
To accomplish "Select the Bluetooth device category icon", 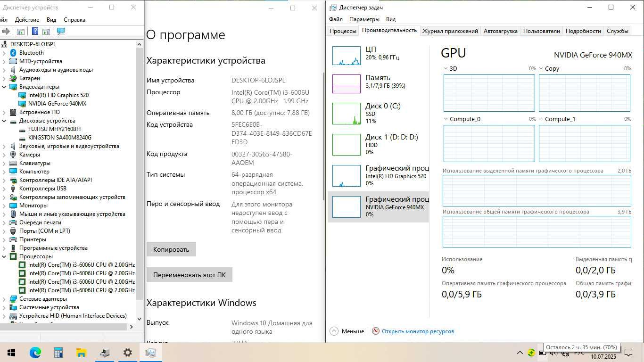I will 13,53.
